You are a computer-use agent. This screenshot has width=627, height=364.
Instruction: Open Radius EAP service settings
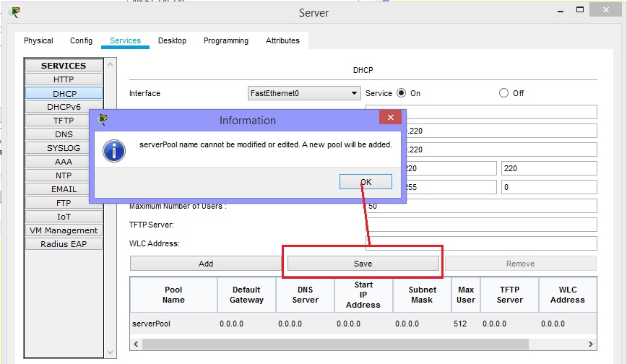coord(64,244)
